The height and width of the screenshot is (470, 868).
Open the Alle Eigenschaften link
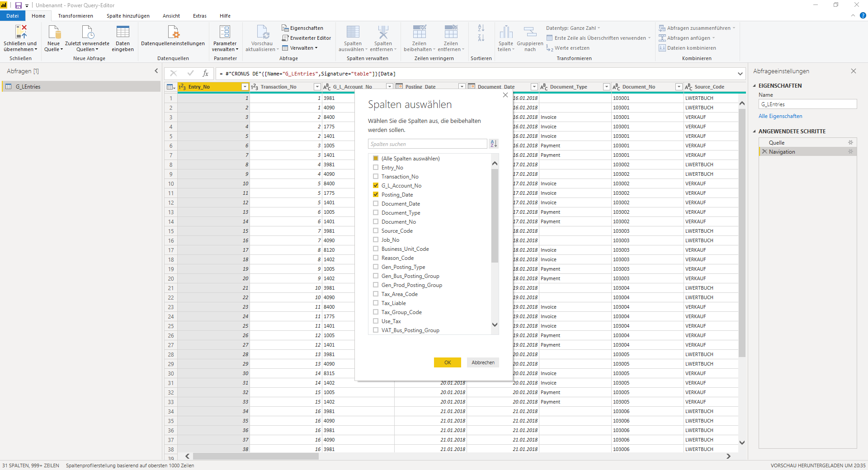[780, 116]
